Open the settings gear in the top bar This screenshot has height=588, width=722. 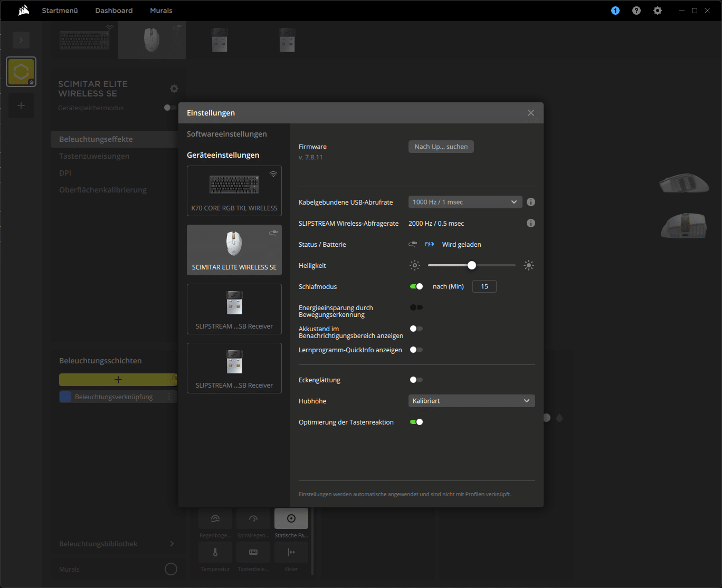coord(658,11)
